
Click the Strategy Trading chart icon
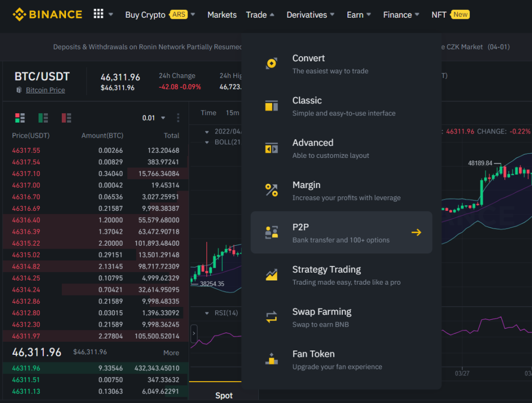pyautogui.click(x=271, y=274)
